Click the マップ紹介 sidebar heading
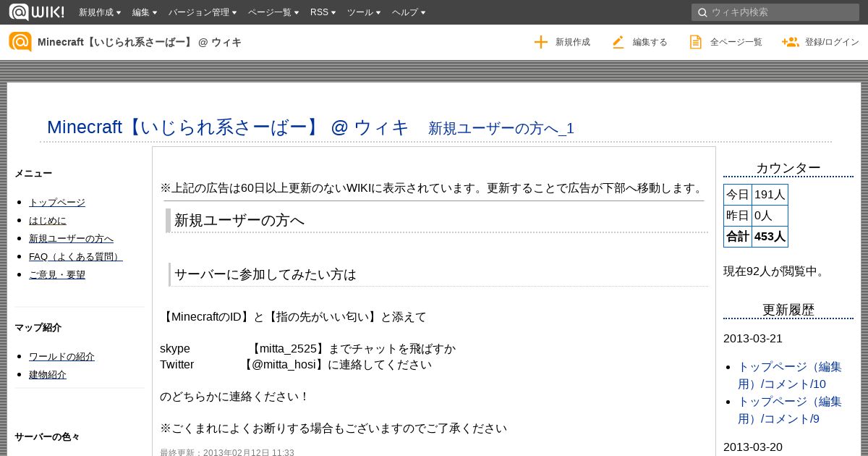 pos(38,327)
